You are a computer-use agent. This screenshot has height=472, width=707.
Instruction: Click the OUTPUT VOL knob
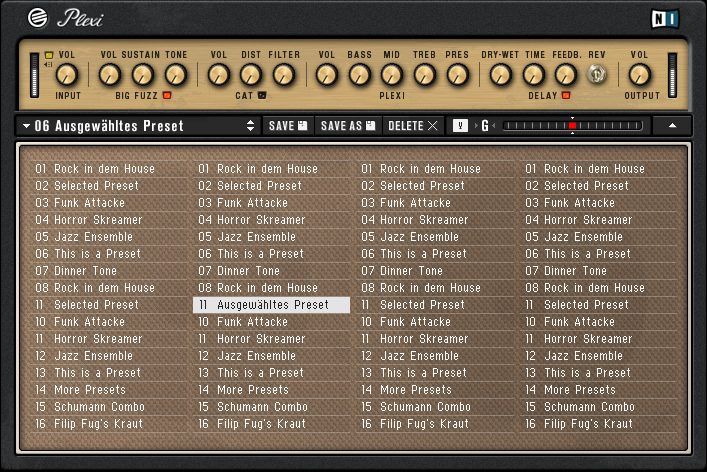pos(639,75)
